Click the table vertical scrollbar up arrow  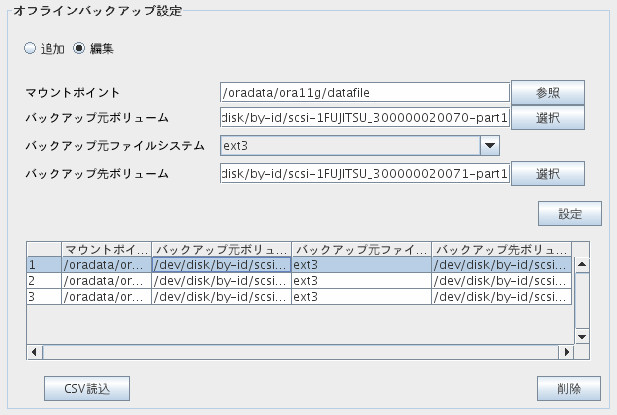pyautogui.click(x=582, y=264)
